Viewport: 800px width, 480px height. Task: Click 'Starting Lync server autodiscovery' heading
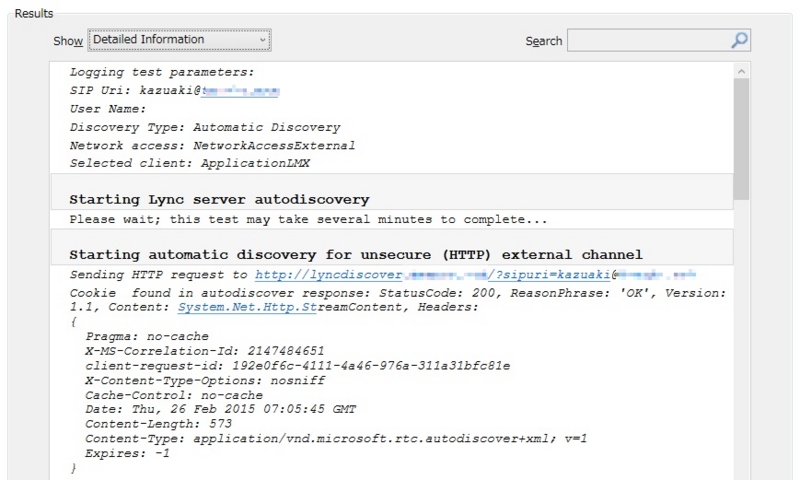(x=219, y=199)
